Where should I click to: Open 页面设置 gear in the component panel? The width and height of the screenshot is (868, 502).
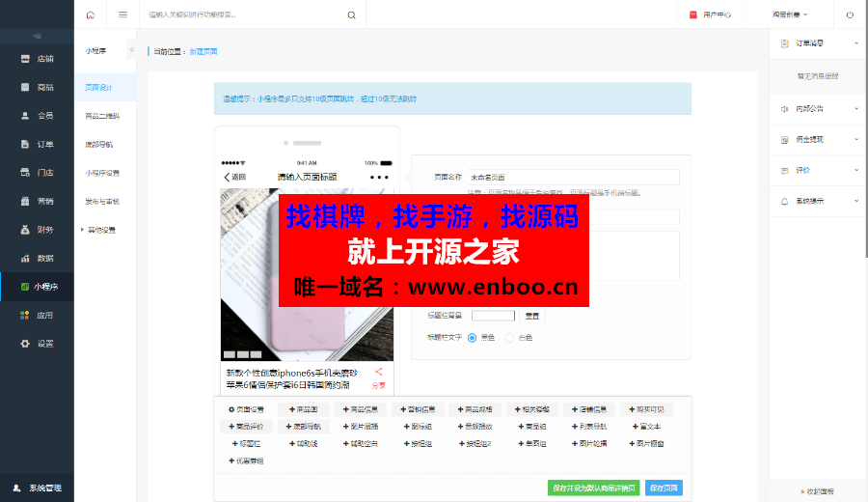tap(246, 409)
